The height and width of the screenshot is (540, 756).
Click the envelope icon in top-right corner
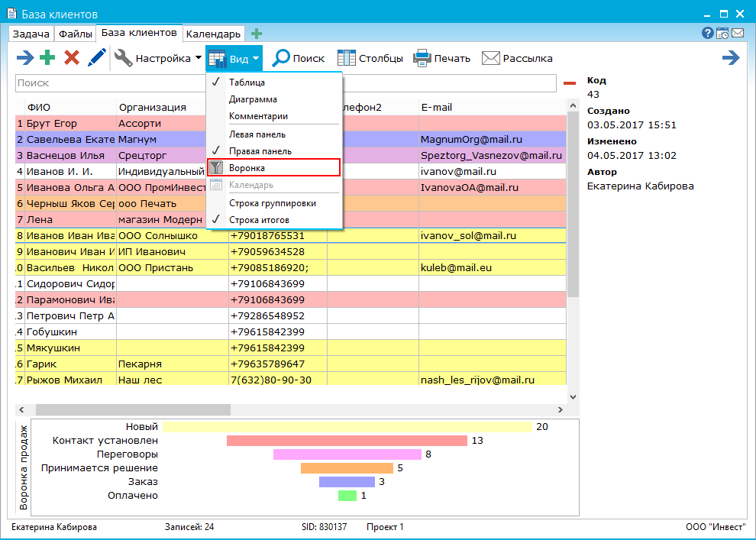pyautogui.click(x=738, y=34)
